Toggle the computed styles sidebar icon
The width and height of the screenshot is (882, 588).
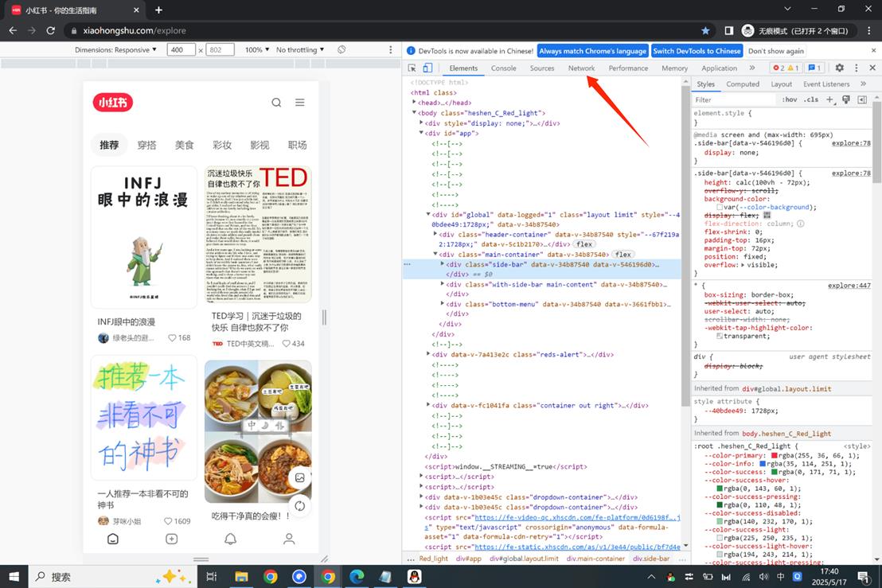pyautogui.click(x=862, y=99)
